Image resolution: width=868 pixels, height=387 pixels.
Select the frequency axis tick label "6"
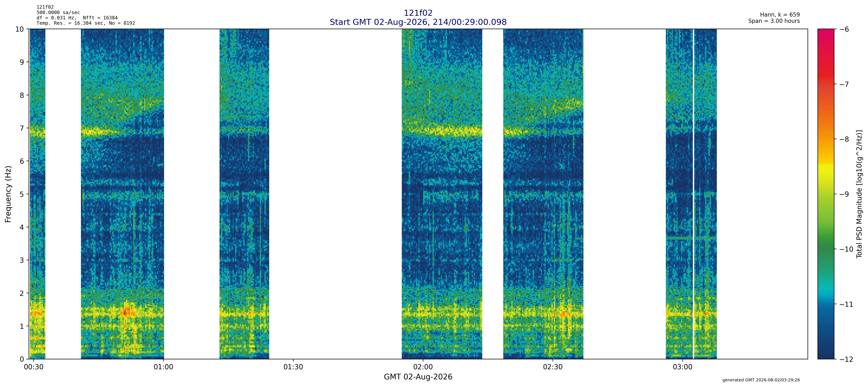point(22,161)
